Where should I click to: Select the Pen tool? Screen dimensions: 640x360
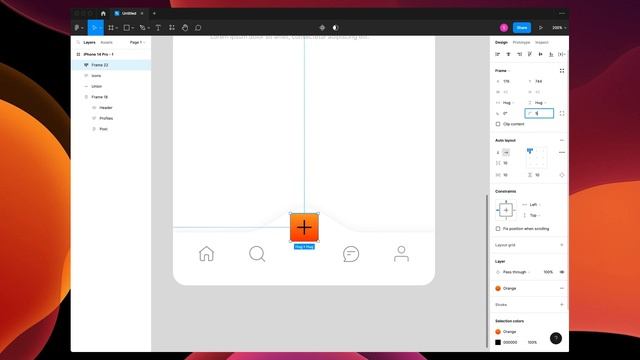142,28
